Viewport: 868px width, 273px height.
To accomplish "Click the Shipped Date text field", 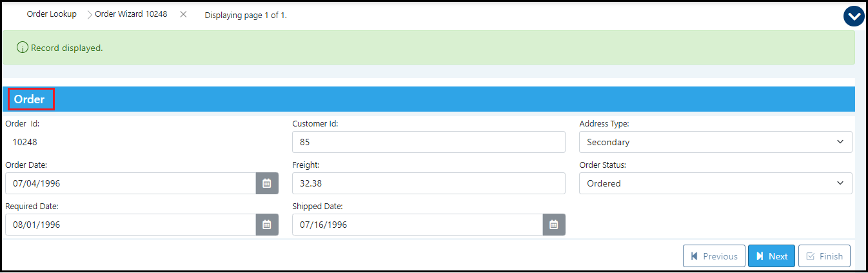I will coord(417,225).
